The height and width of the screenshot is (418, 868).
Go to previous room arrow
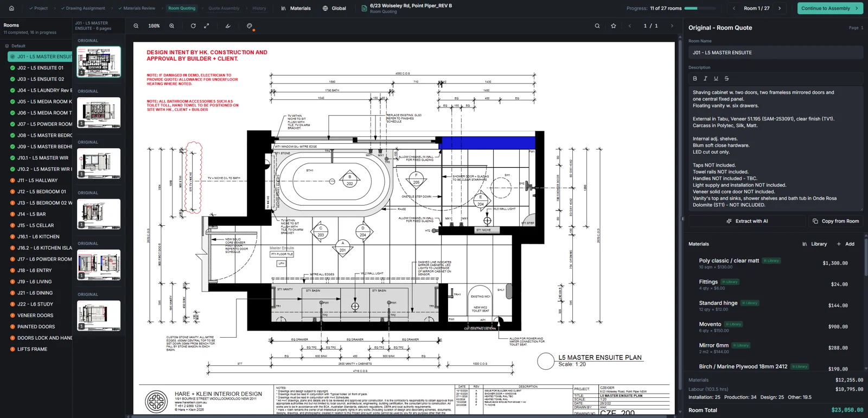(734, 8)
